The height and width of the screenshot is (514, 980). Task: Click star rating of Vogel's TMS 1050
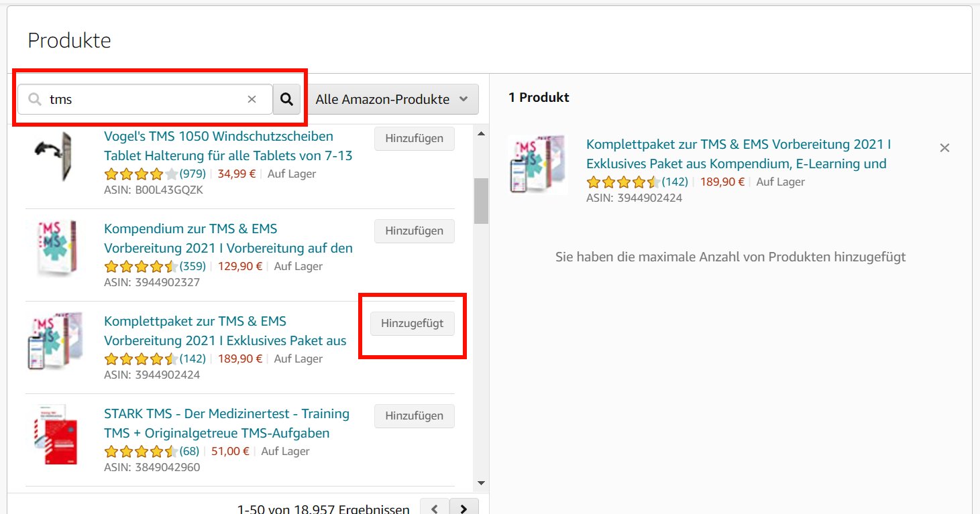pos(142,174)
